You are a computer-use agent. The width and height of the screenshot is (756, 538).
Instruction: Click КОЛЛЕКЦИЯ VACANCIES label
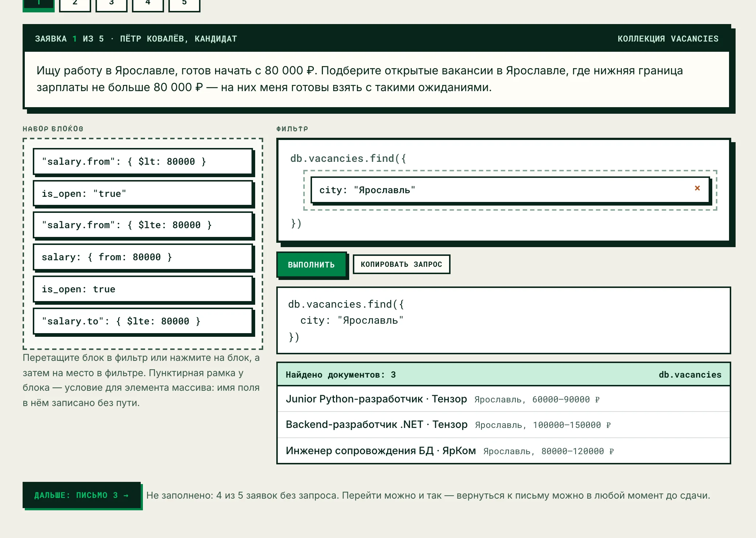pyautogui.click(x=668, y=39)
